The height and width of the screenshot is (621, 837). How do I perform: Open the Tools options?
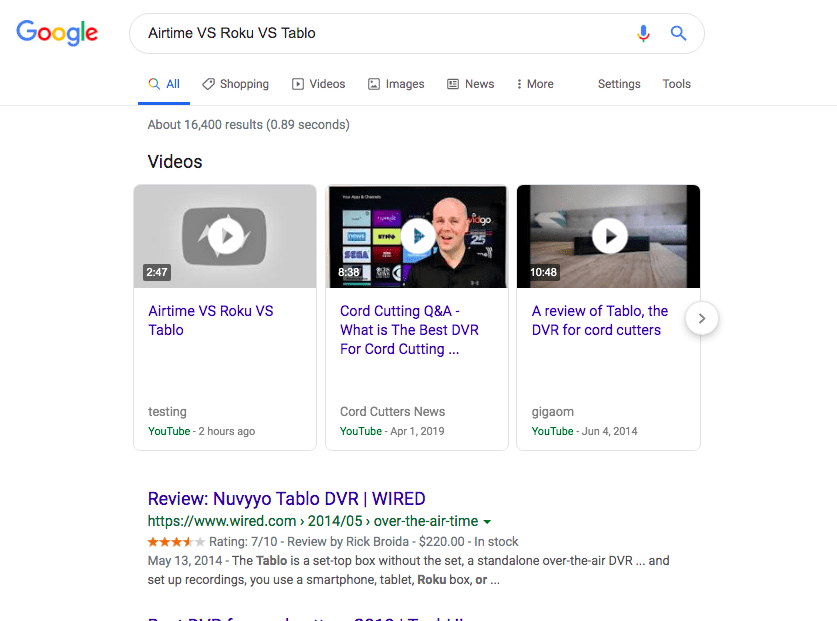(x=676, y=84)
